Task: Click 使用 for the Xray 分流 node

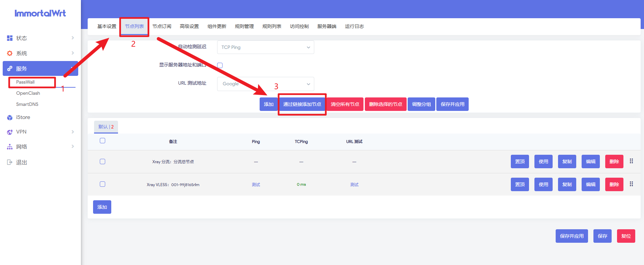Action: [x=544, y=161]
